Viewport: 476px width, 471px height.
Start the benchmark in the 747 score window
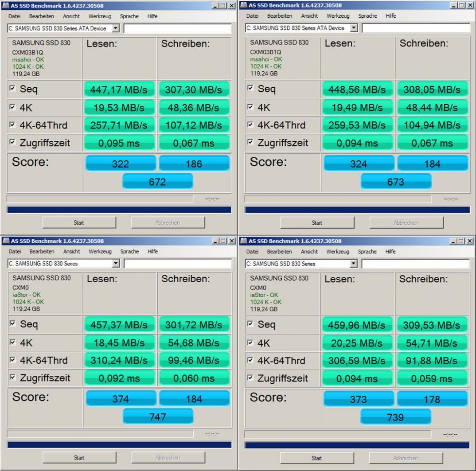79,458
